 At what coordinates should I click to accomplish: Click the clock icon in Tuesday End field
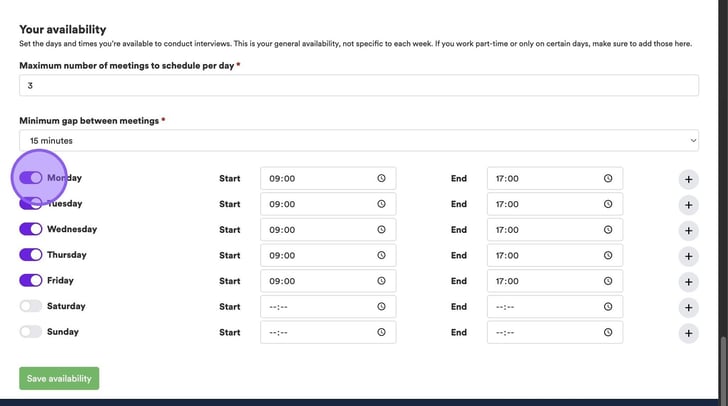608,204
